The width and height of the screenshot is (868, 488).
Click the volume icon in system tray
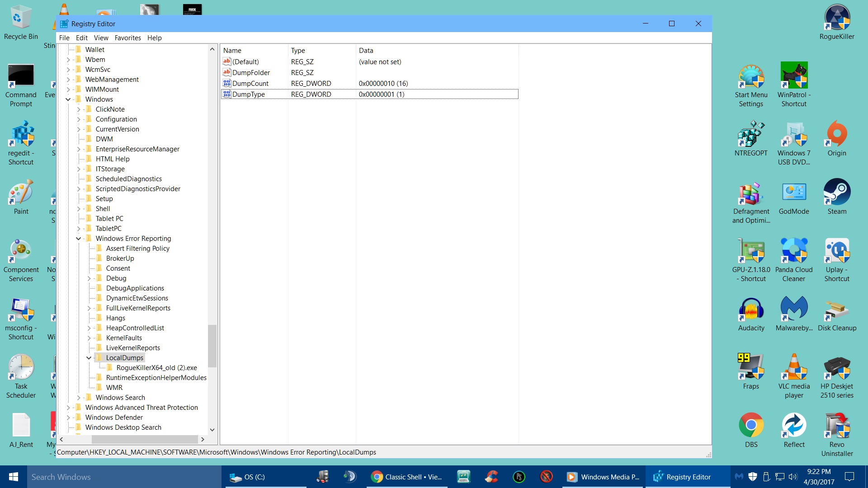click(x=793, y=477)
